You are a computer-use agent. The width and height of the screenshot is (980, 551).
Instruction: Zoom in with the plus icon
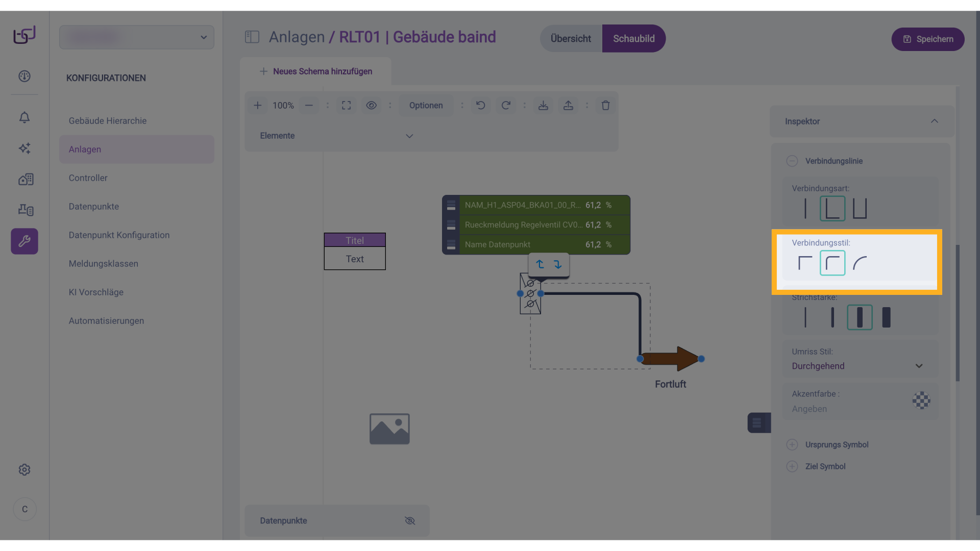point(258,105)
